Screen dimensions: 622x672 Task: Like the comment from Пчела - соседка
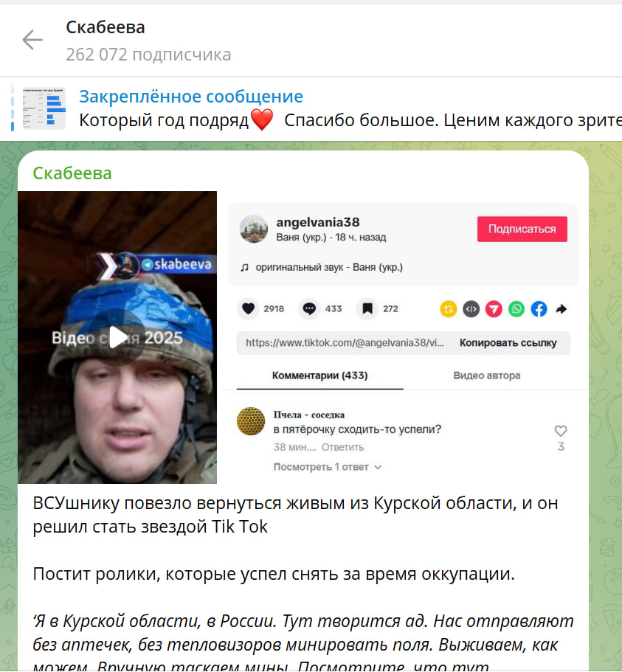[x=561, y=431]
